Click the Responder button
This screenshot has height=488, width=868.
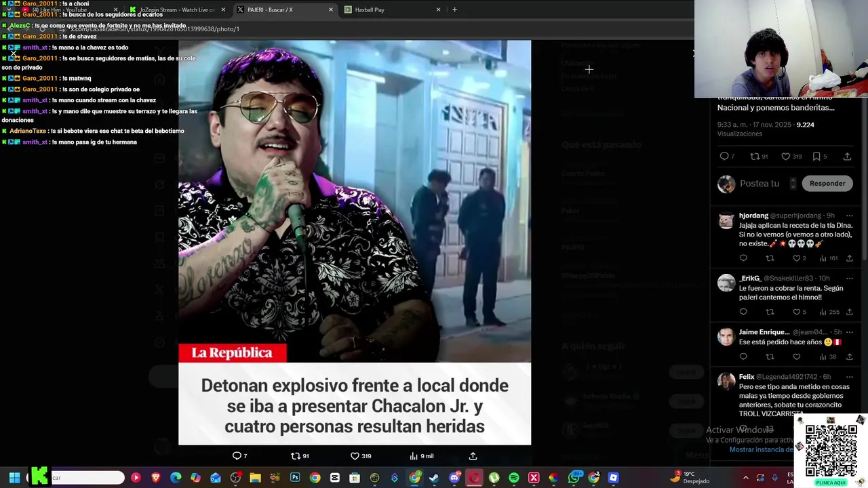827,184
